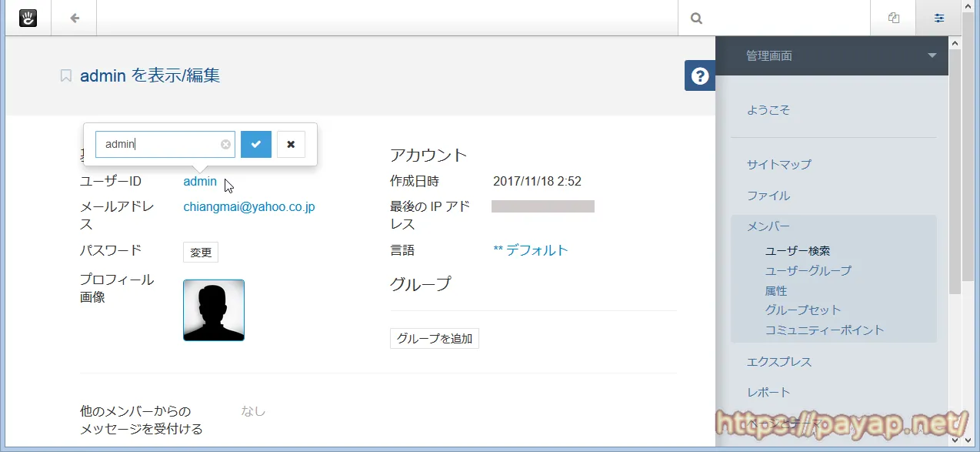Toggle the dashboard settings sliders icon

938,18
